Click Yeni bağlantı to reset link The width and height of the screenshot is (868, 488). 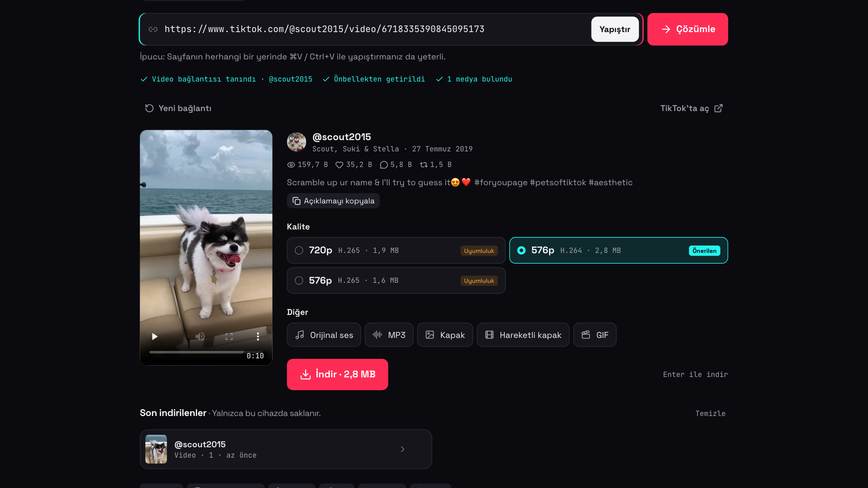point(178,108)
